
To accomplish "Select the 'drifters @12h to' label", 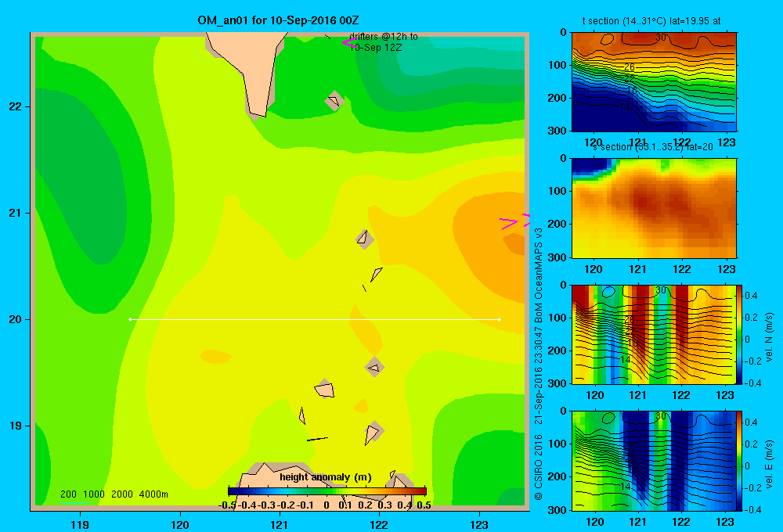I will (383, 37).
